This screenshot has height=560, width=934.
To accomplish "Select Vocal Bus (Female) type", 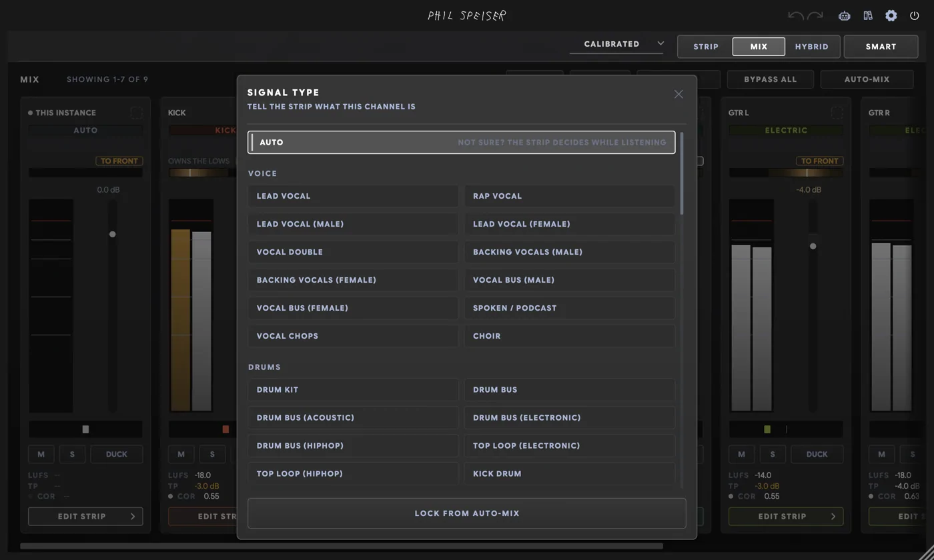I will pos(353,308).
